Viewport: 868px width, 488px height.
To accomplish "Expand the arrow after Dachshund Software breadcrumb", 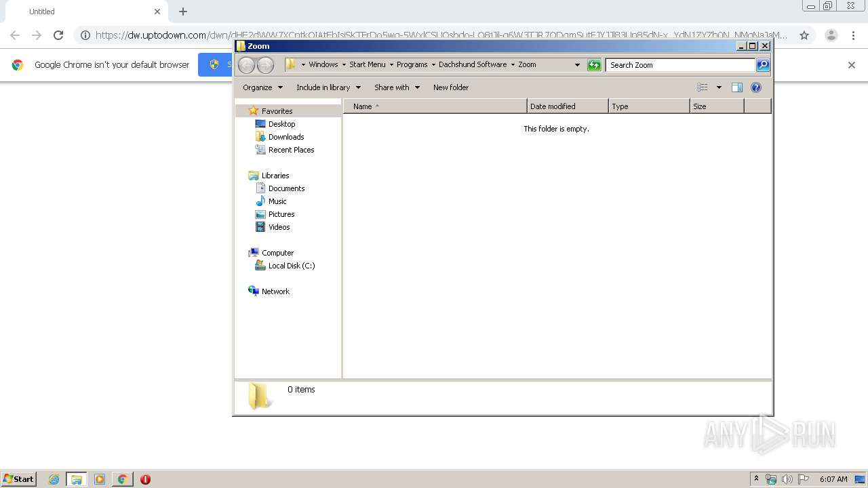I will 513,64.
